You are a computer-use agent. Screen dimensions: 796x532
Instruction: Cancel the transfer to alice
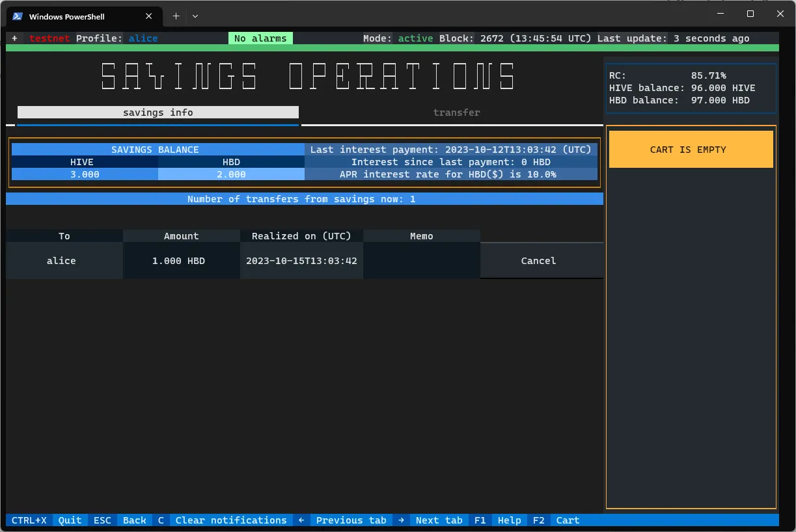click(x=542, y=261)
